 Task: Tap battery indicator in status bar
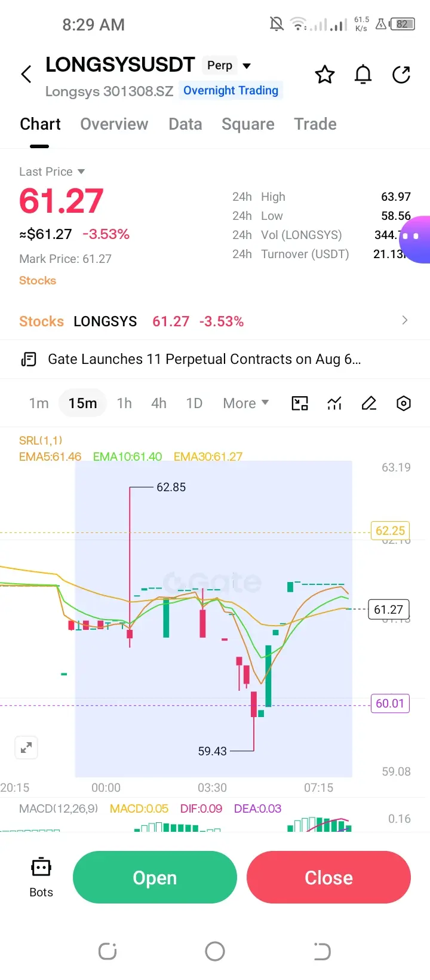[403, 24]
